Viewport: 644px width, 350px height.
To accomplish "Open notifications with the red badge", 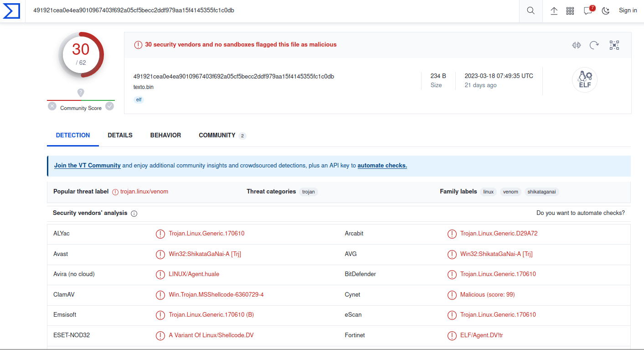I will 588,10.
